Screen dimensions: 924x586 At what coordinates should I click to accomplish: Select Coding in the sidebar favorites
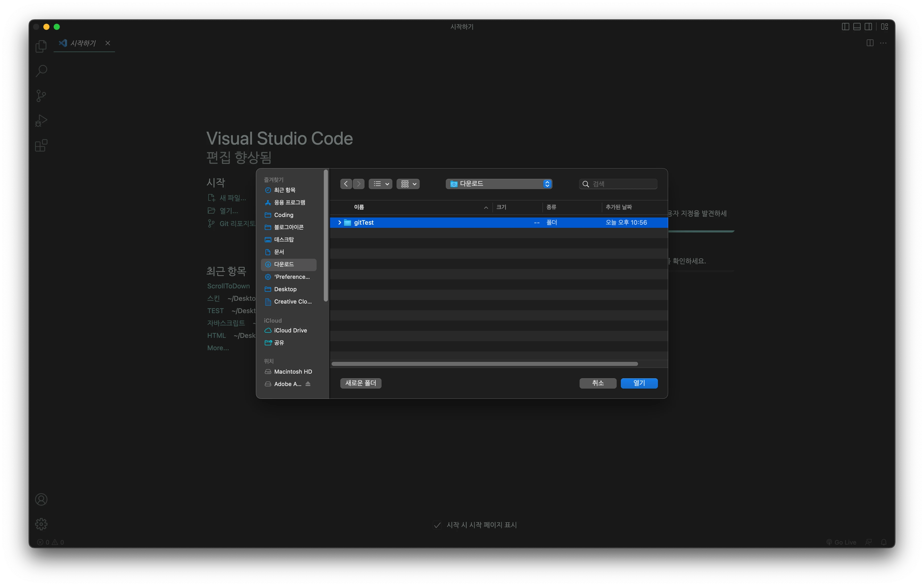284,215
